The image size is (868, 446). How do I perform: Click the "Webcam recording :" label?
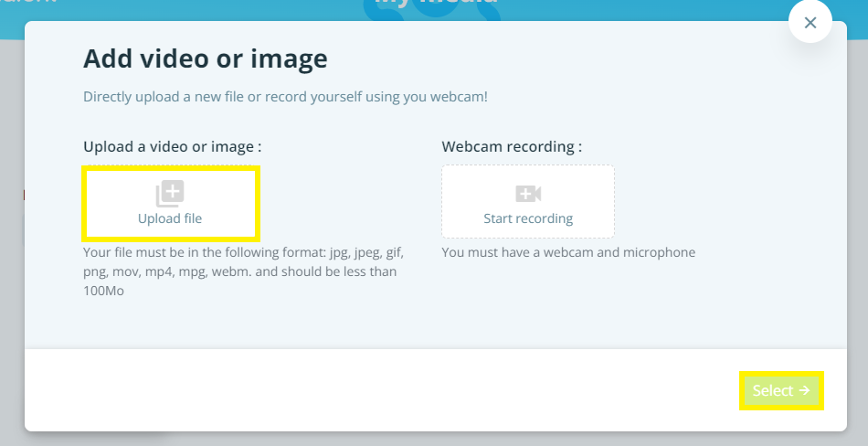coord(512,146)
